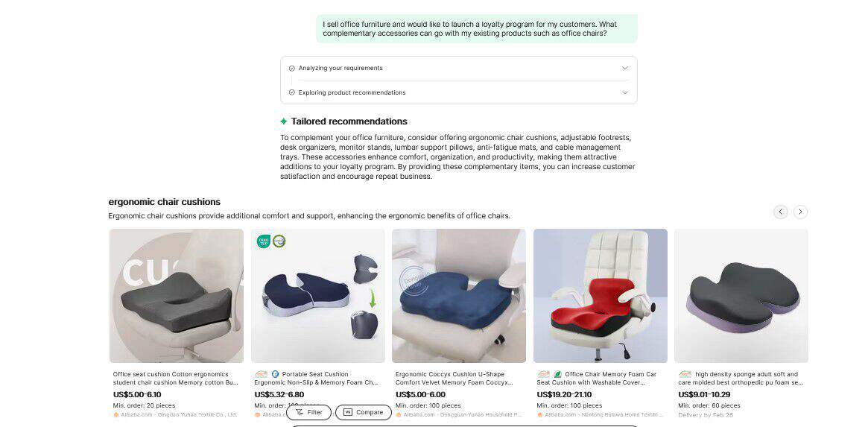
Task: Click the Qingdao Yuhao Textile supplier link
Action: pyautogui.click(x=197, y=414)
